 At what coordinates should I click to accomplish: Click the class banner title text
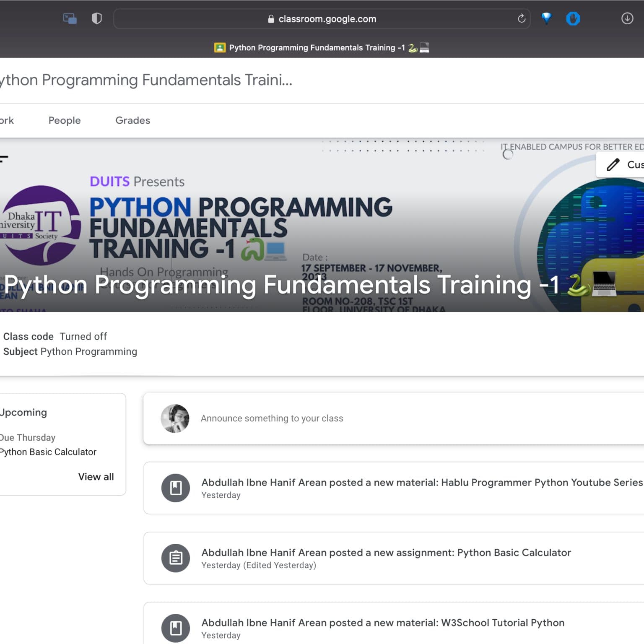310,285
